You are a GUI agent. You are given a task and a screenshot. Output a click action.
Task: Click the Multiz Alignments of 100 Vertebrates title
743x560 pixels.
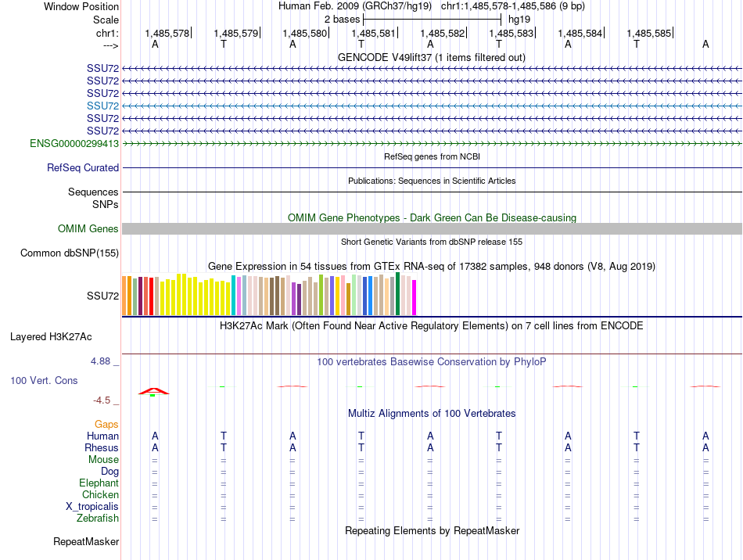432,414
